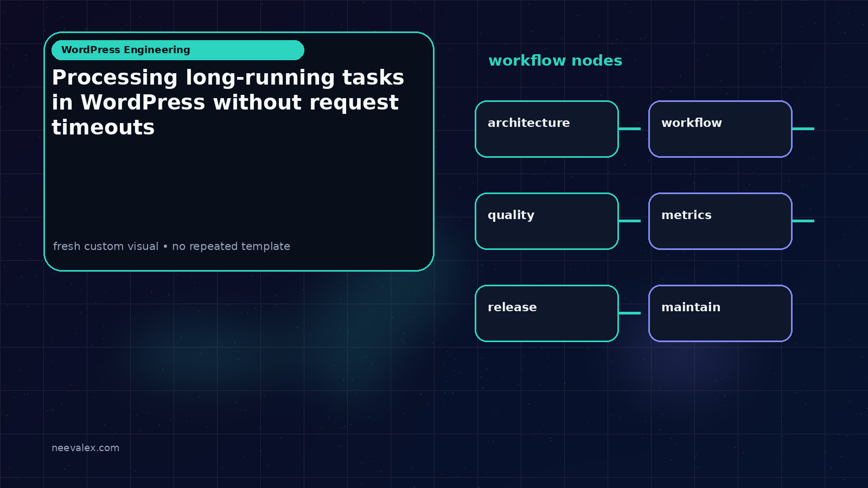Open the metrics node

720,221
